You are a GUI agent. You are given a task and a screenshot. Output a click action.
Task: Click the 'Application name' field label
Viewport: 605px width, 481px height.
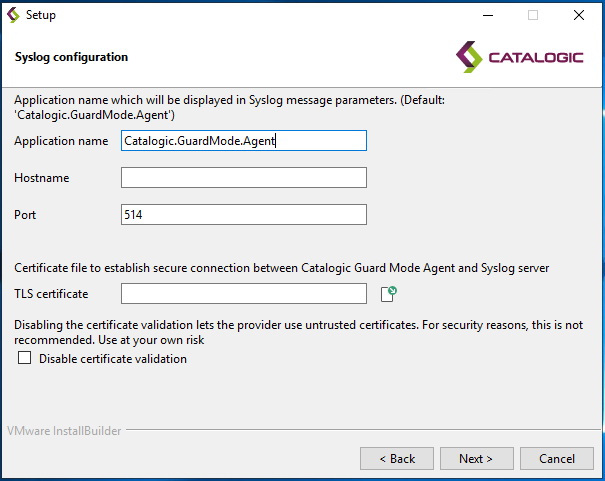(x=61, y=141)
